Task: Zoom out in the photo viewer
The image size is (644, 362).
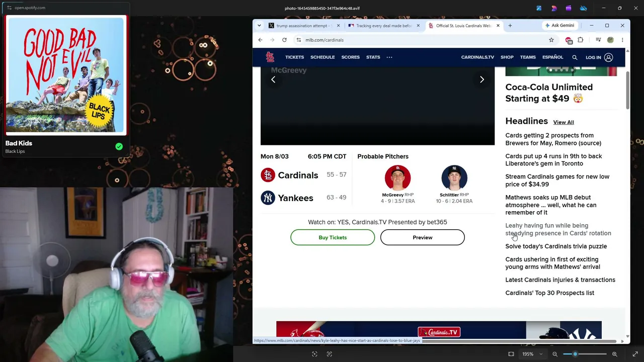Action: click(x=555, y=354)
